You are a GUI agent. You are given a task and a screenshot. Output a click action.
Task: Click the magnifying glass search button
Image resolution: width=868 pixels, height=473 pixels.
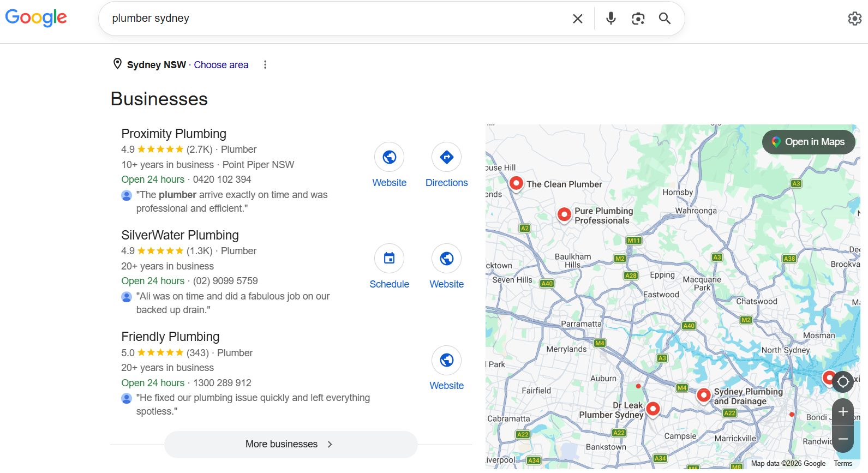[665, 19]
